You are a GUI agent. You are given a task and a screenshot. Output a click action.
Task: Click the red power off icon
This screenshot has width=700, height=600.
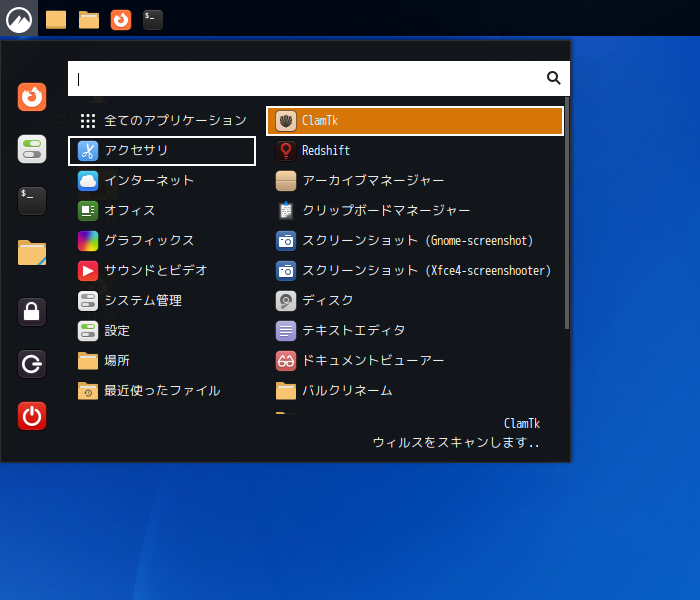pyautogui.click(x=32, y=416)
